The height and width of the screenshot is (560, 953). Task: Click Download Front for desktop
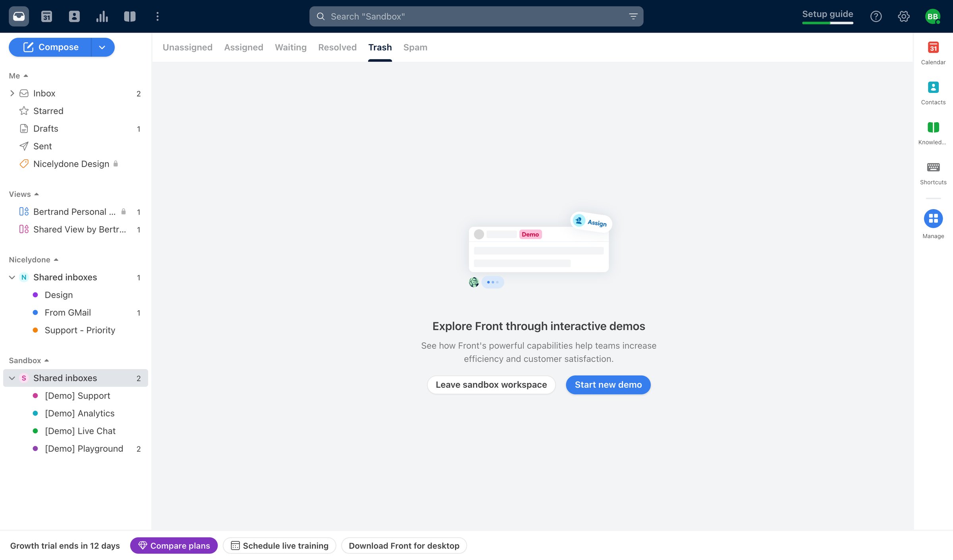404,546
